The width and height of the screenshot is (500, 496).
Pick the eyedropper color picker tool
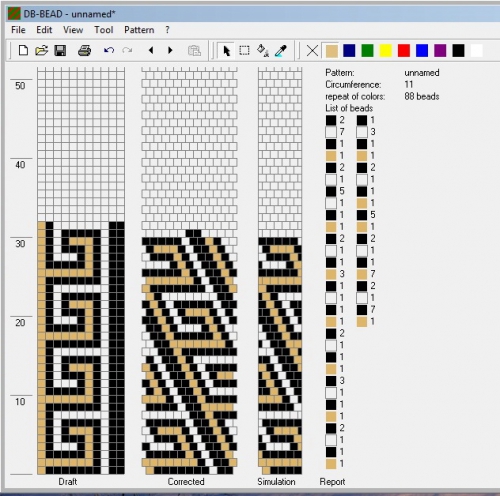pos(281,51)
